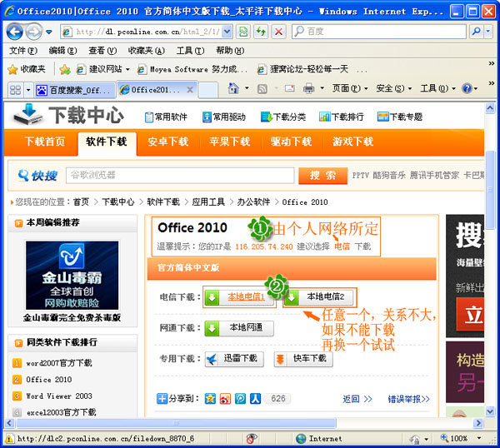500x448 pixels.
Task: Click the Home icon in command bar
Action: (233, 88)
